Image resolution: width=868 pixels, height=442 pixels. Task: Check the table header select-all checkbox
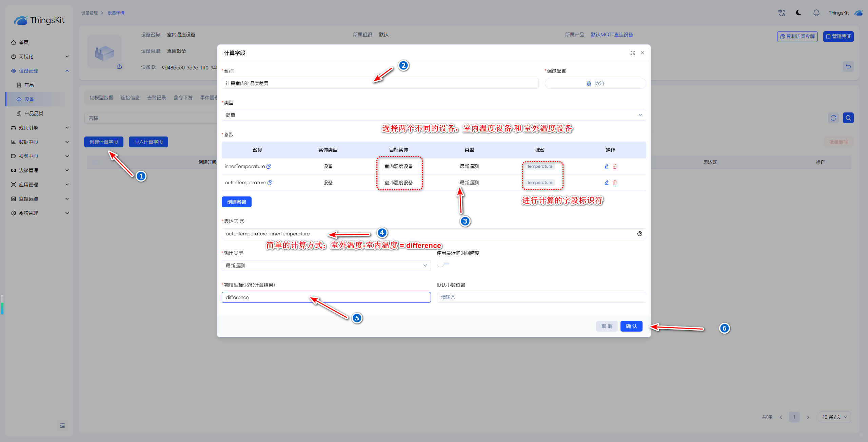(x=95, y=162)
